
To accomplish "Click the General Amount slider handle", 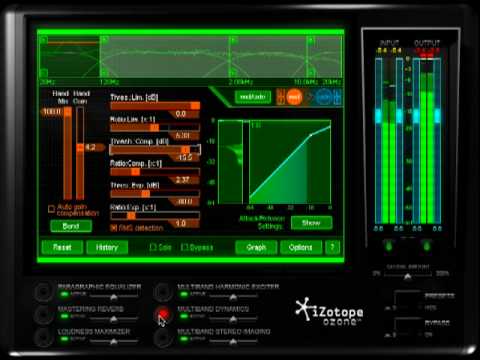I will pos(407,276).
